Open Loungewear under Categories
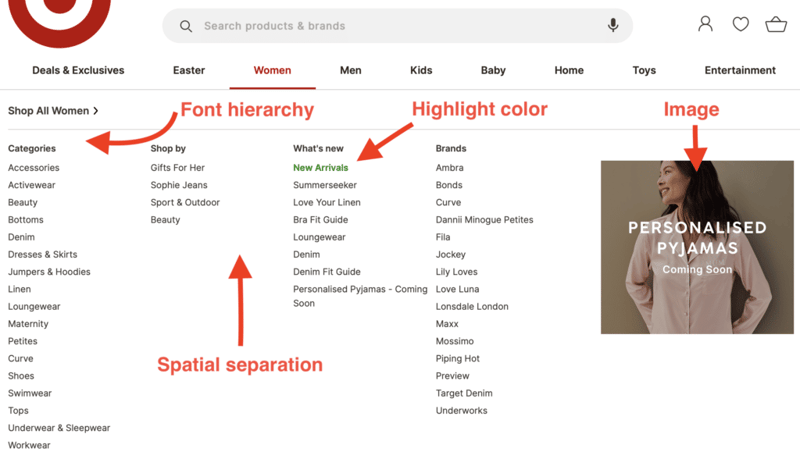 tap(34, 307)
